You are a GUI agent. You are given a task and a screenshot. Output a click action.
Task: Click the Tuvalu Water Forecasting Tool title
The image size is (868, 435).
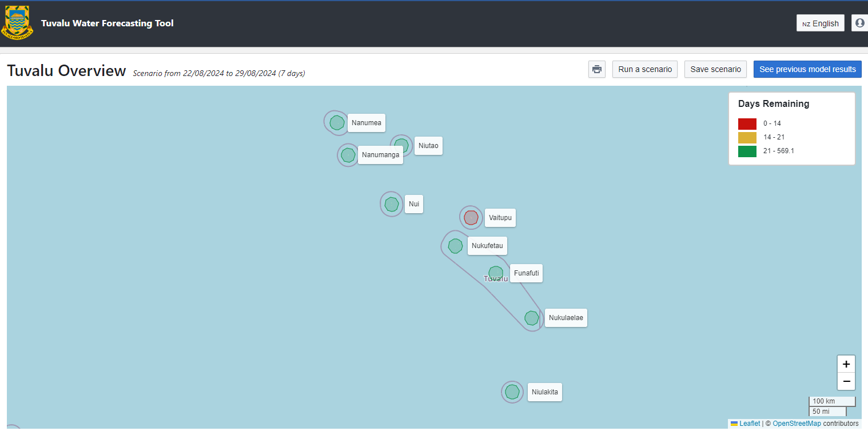click(107, 23)
